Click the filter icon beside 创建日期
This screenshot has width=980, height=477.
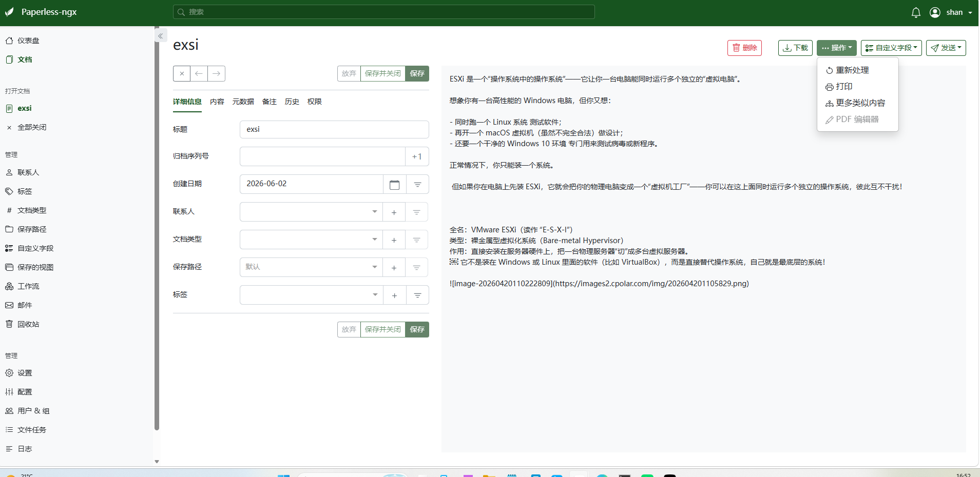click(x=417, y=184)
